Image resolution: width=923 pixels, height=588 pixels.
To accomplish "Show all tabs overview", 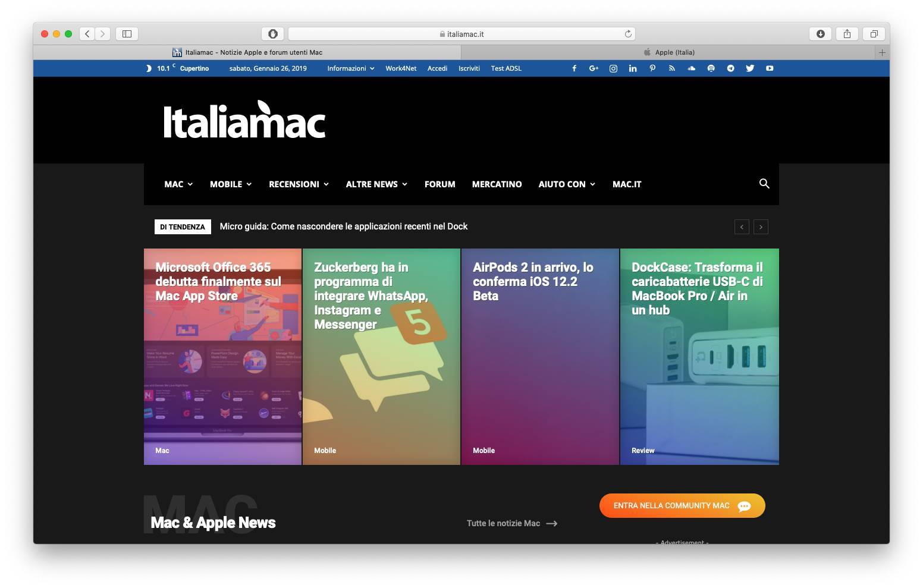I will click(x=874, y=34).
